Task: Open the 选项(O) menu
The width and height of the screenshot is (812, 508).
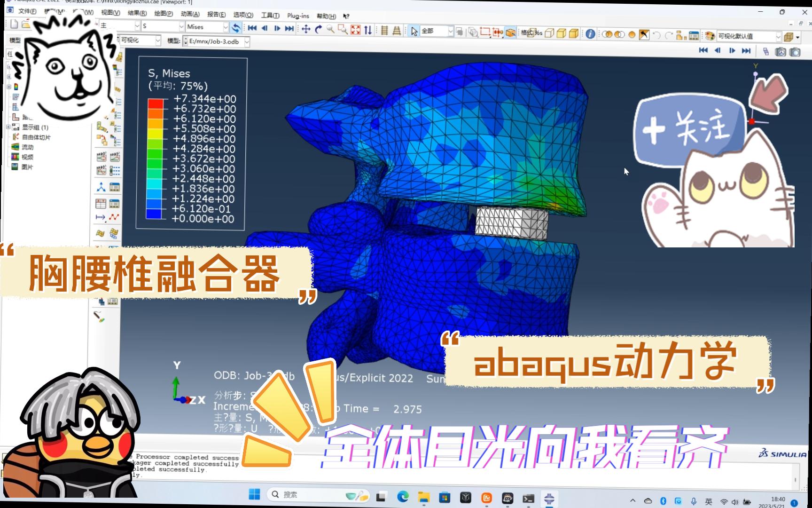Action: point(243,15)
